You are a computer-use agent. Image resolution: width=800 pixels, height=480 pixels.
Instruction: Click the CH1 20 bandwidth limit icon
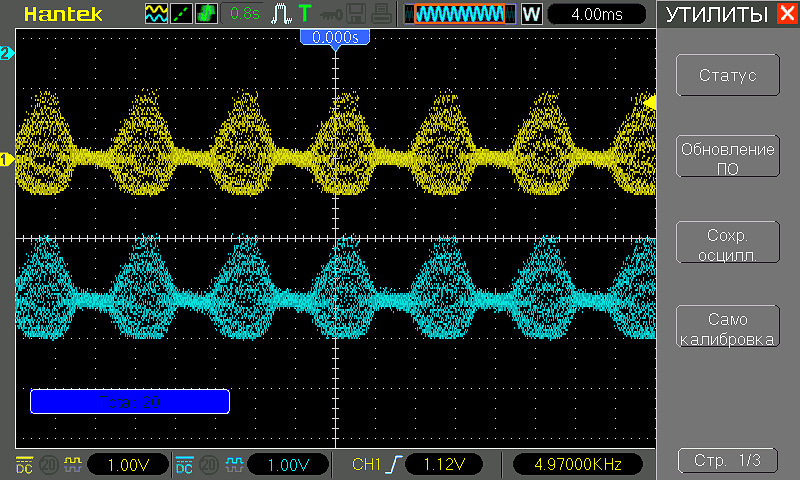click(x=49, y=465)
